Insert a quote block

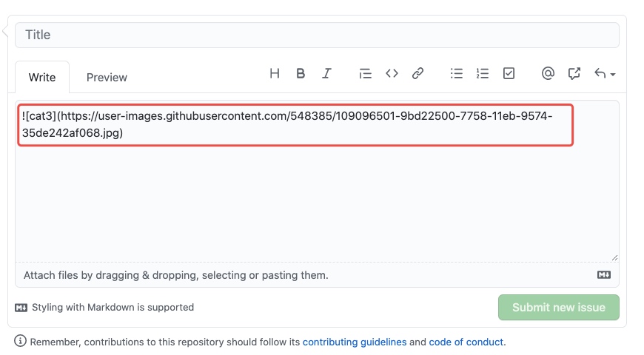click(x=365, y=73)
